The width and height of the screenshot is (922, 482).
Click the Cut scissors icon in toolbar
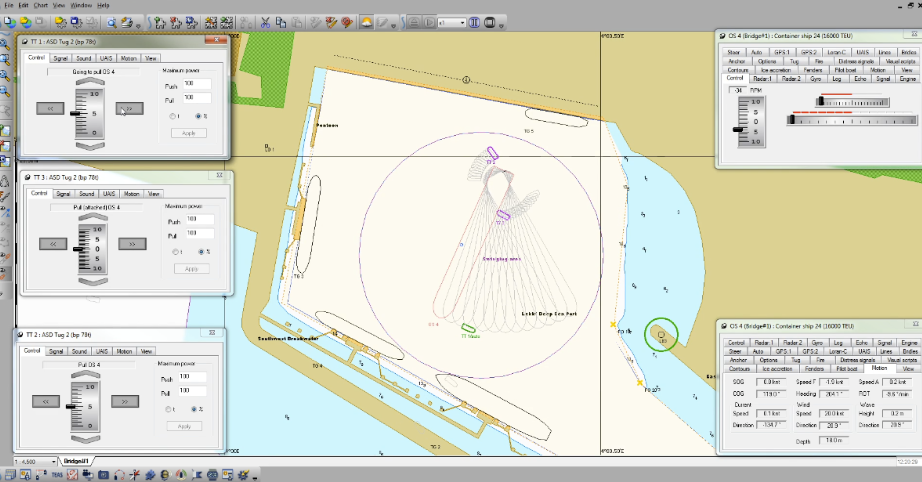(x=266, y=20)
